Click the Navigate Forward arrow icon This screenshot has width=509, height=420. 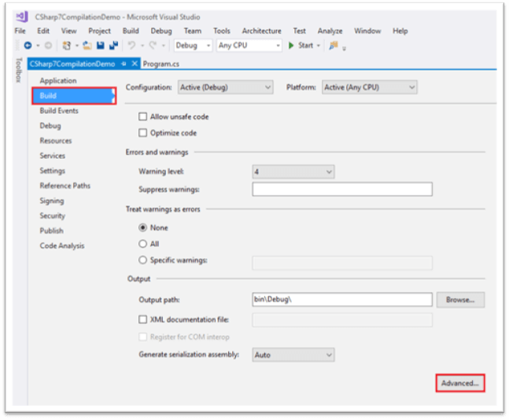48,46
